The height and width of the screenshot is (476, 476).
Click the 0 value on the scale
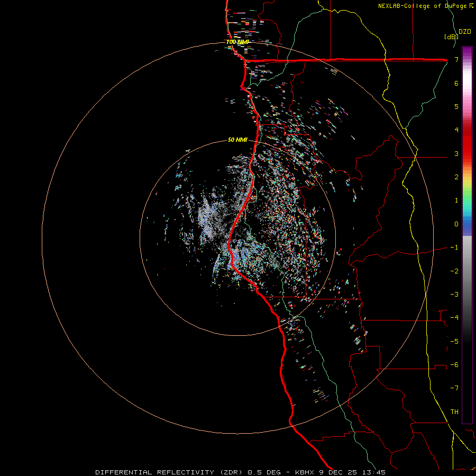click(456, 224)
